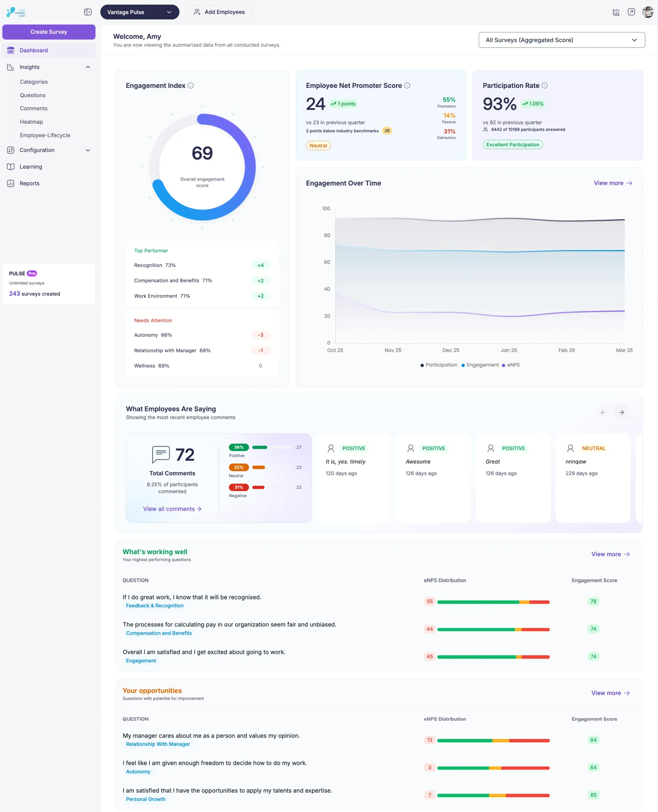Expand the Vantage Pulse survey selector
Image resolution: width=658 pixels, height=812 pixels.
139,12
